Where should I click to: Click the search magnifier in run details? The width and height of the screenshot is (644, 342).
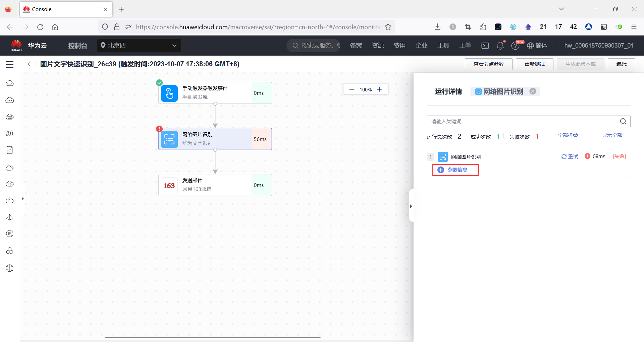pyautogui.click(x=623, y=121)
